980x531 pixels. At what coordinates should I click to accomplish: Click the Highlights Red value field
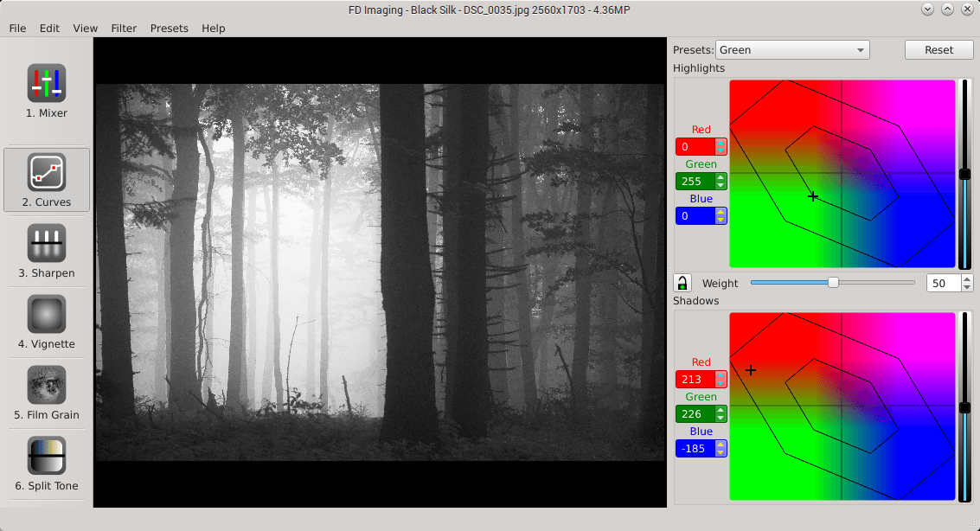(x=695, y=147)
